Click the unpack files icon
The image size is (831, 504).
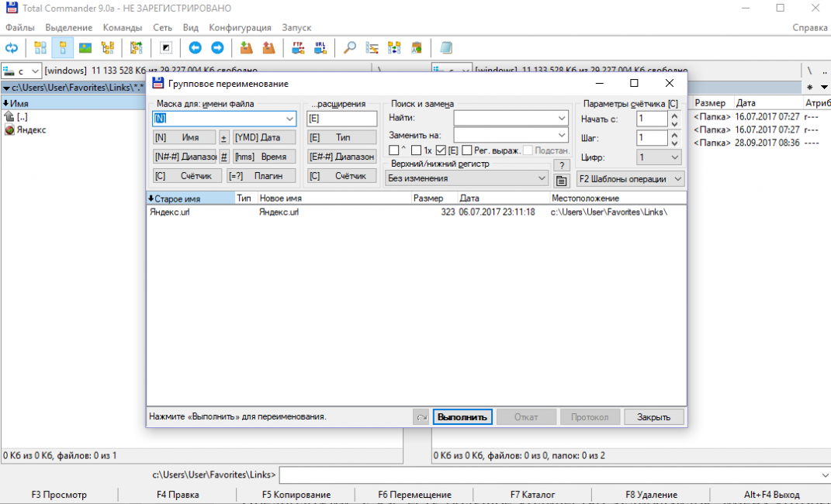click(268, 48)
